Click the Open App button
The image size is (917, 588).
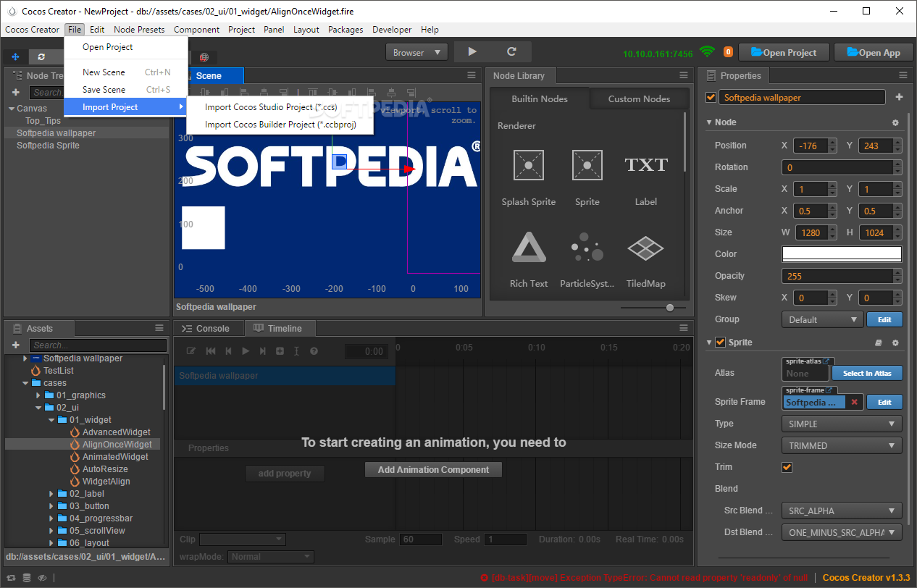(874, 52)
